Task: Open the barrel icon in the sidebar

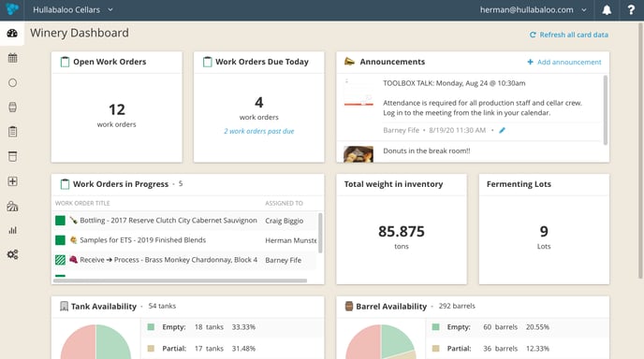Action: click(13, 108)
